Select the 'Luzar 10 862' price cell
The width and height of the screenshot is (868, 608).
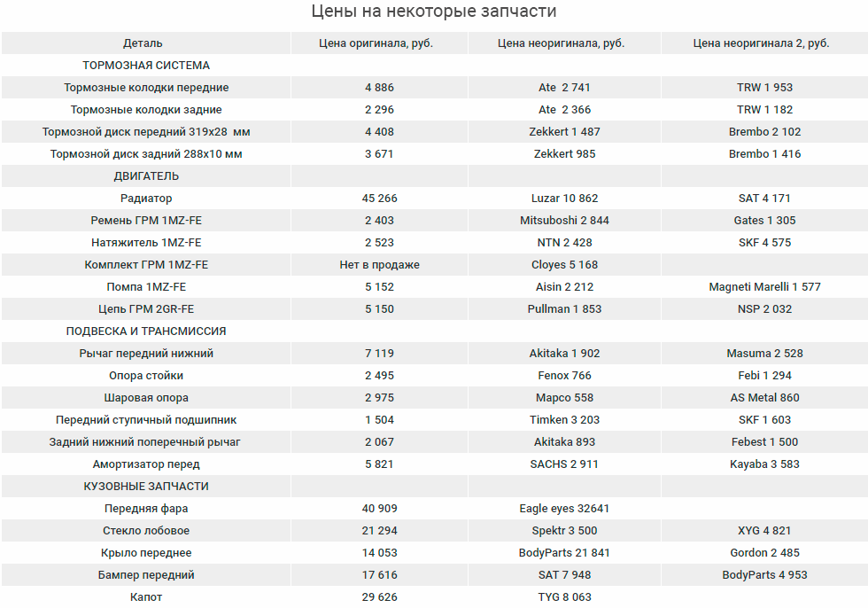(564, 199)
